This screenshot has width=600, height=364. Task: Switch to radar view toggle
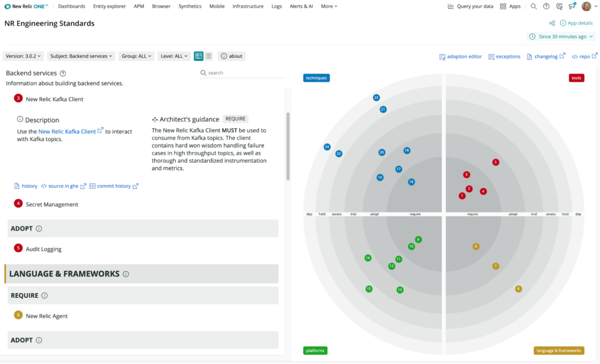(x=198, y=56)
